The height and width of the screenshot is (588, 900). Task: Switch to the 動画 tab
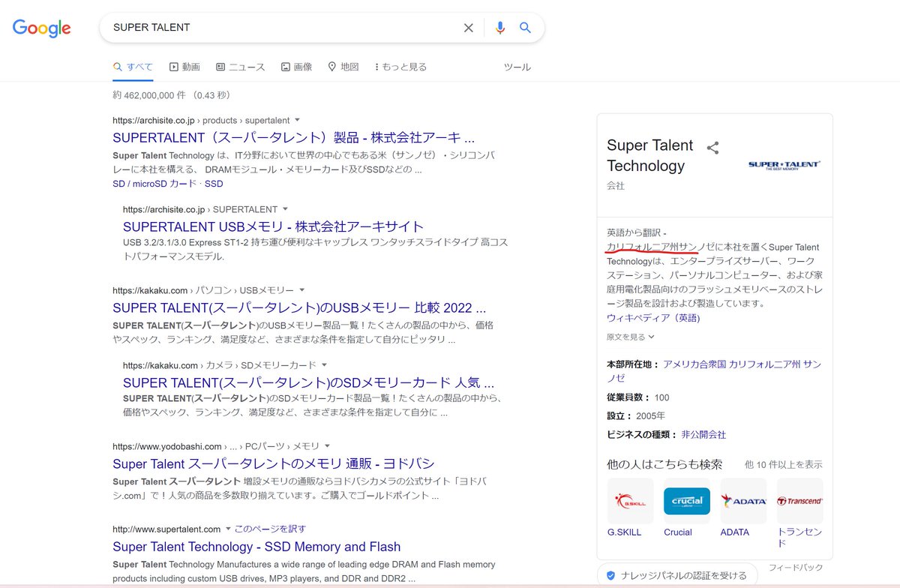point(184,67)
